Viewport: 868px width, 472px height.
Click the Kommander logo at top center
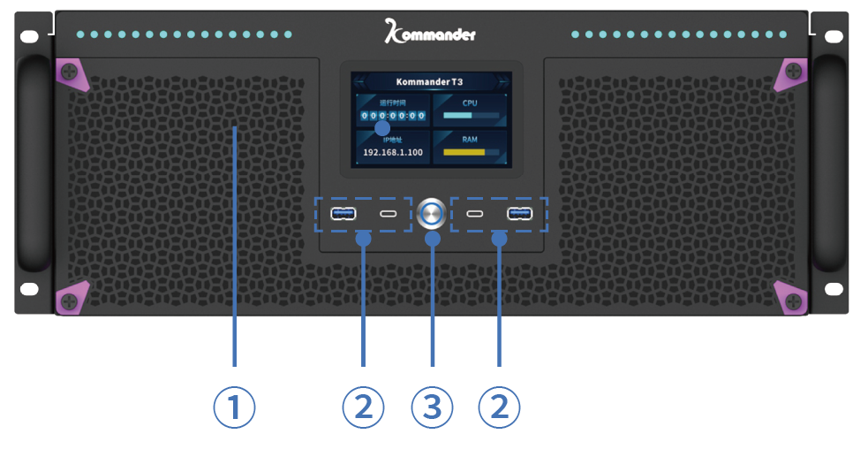[431, 33]
